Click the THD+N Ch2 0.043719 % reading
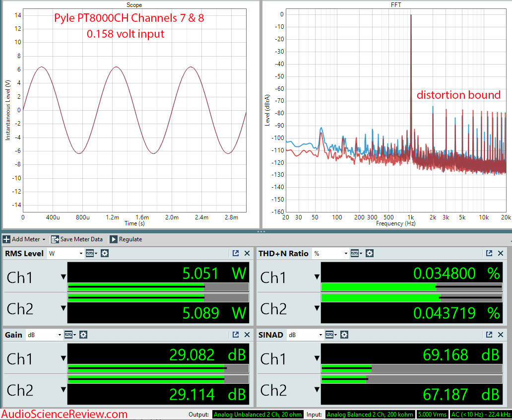 456,313
